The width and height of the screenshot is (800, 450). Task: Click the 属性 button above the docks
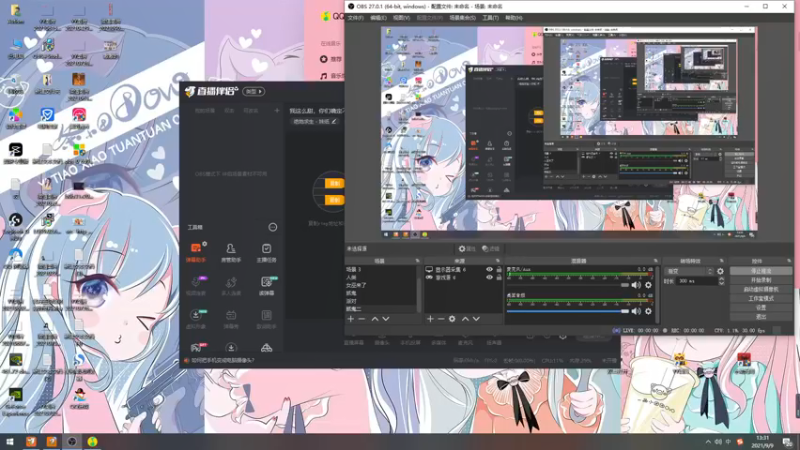467,249
